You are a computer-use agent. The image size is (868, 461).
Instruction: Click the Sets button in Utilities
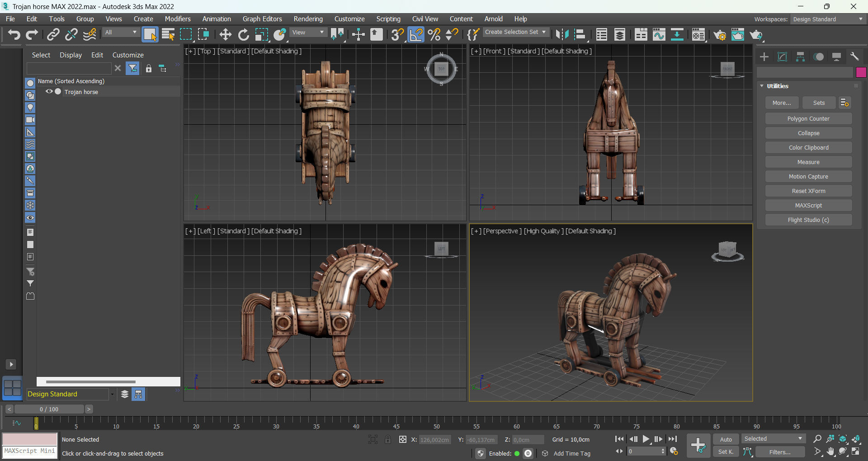[x=819, y=103]
